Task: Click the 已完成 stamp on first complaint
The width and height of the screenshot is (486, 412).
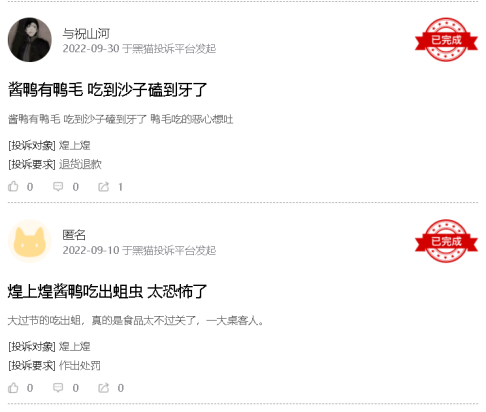Action: click(x=446, y=40)
